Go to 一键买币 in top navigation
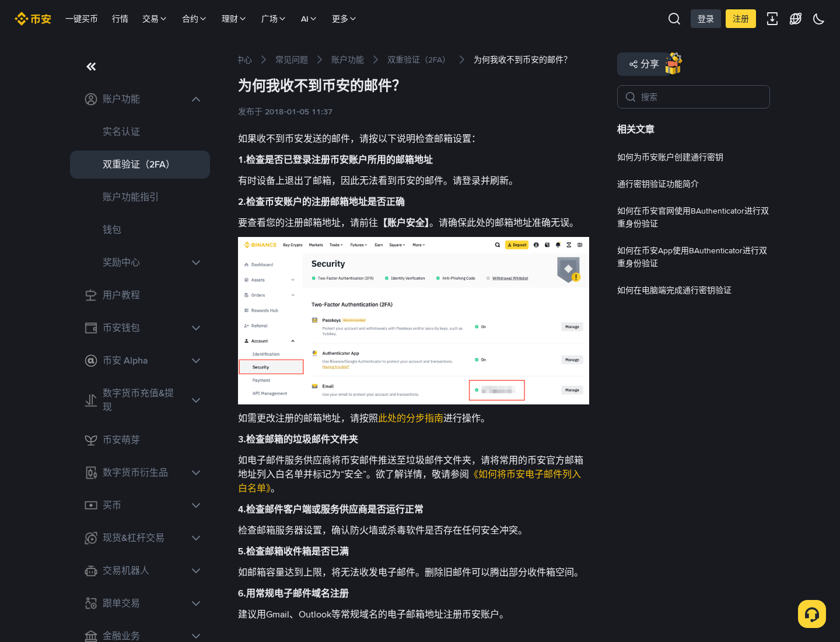This screenshot has width=840, height=642. [82, 19]
